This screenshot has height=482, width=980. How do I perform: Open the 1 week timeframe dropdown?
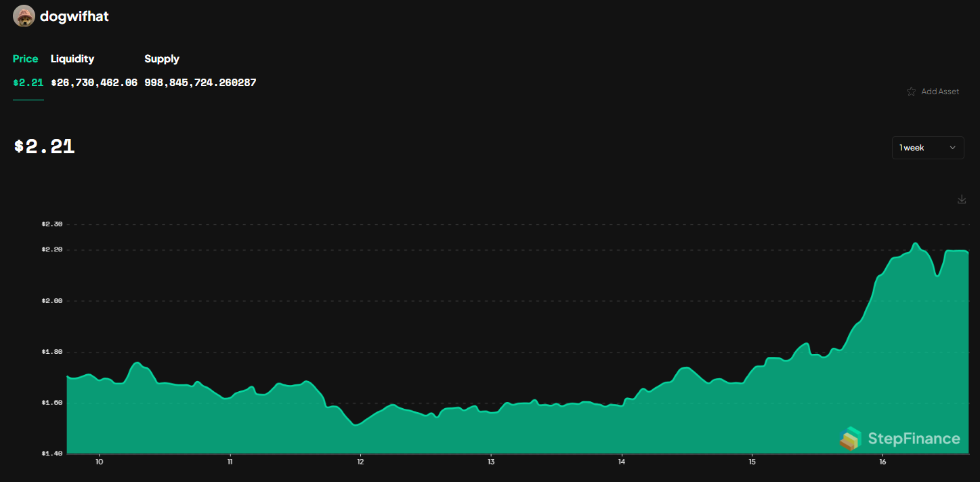click(927, 147)
